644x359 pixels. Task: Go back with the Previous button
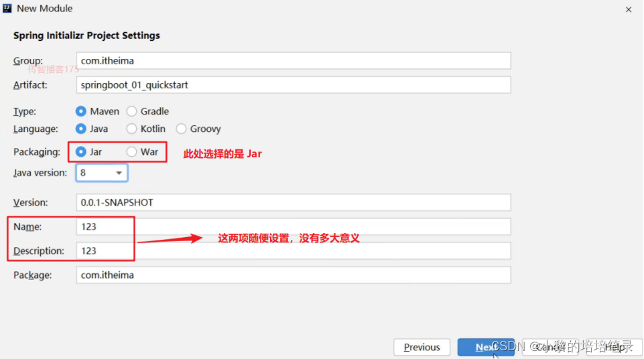(x=422, y=347)
